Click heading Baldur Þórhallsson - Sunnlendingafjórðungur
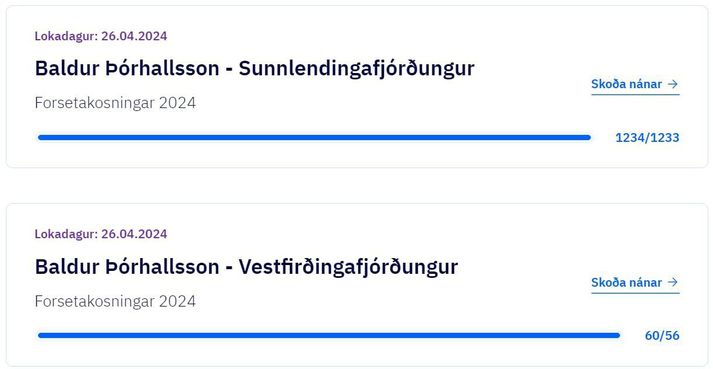 (x=255, y=69)
